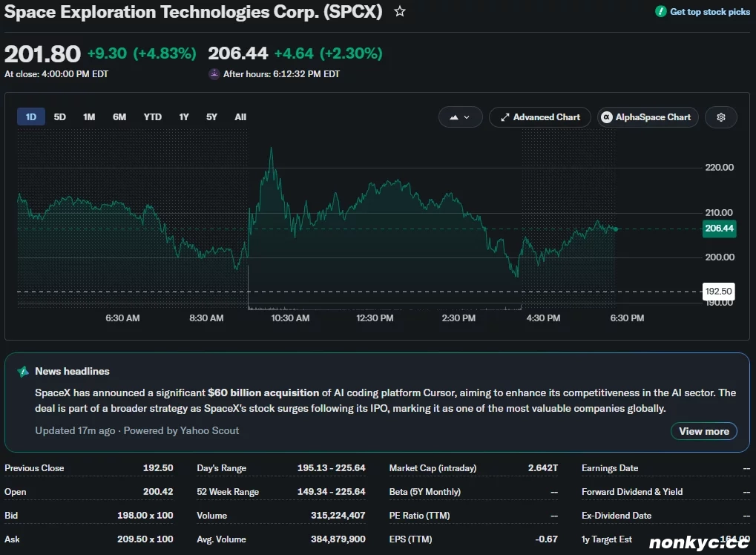Show the 5Y chart range
756x555 pixels.
(x=211, y=117)
